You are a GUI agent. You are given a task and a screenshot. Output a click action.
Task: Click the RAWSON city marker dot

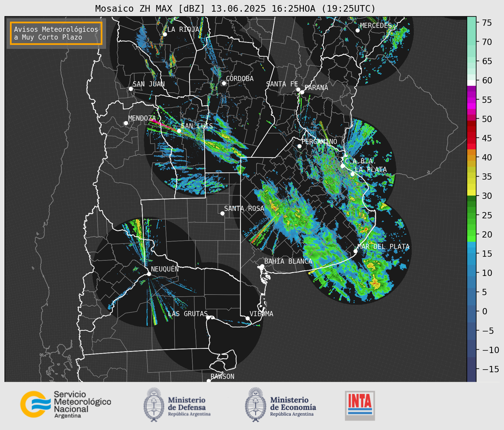click(209, 381)
